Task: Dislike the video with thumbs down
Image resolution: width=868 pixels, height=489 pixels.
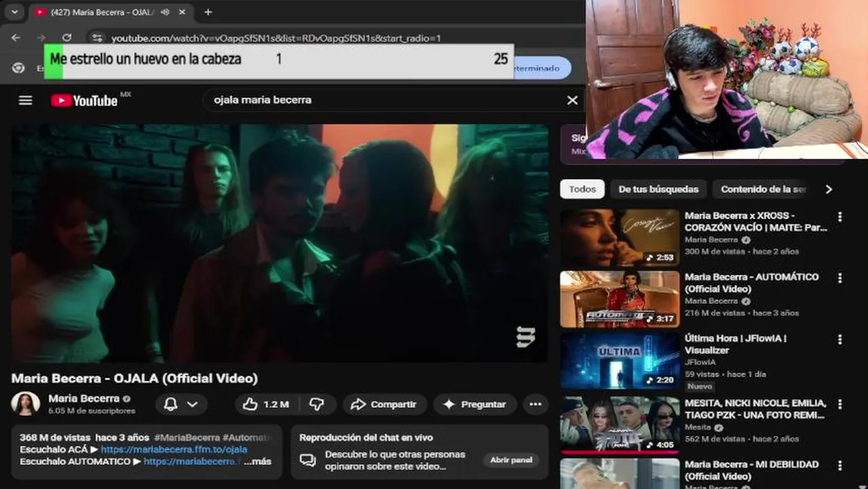Action: 317,404
